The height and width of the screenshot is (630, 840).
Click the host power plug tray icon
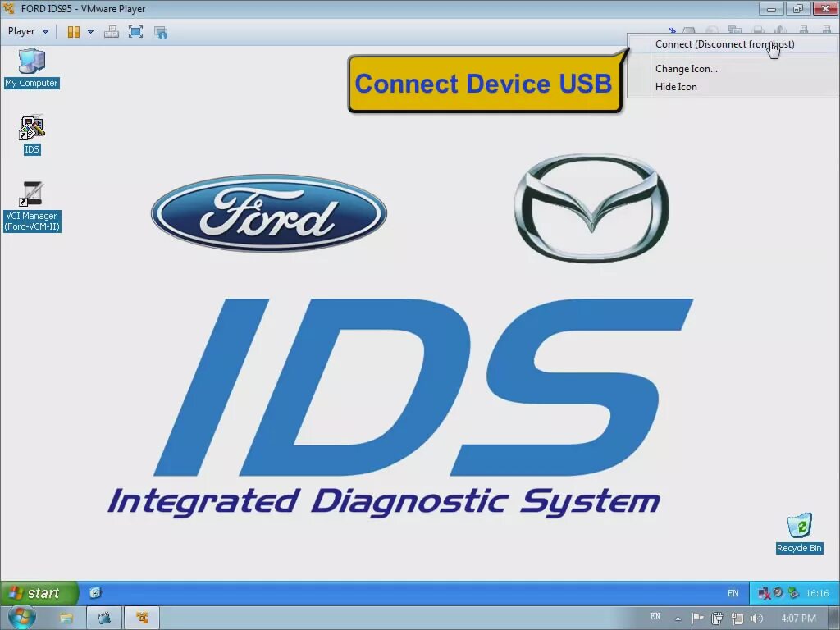717,619
